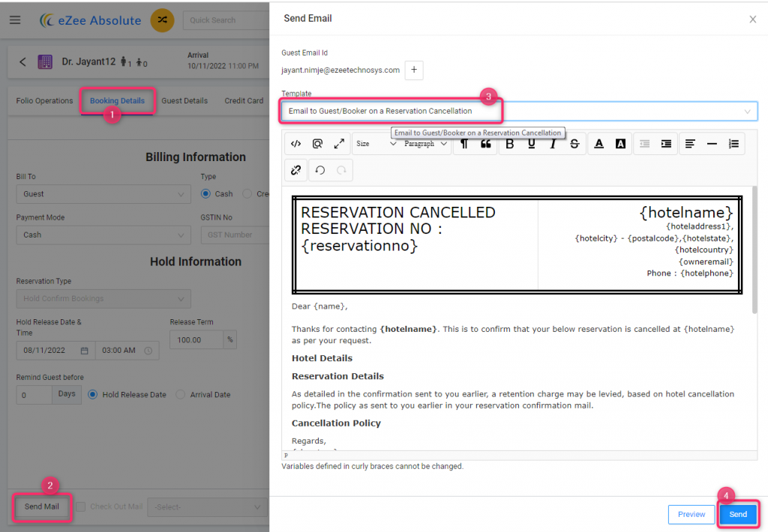
Task: Open the clock picker for release time
Action: (148, 351)
